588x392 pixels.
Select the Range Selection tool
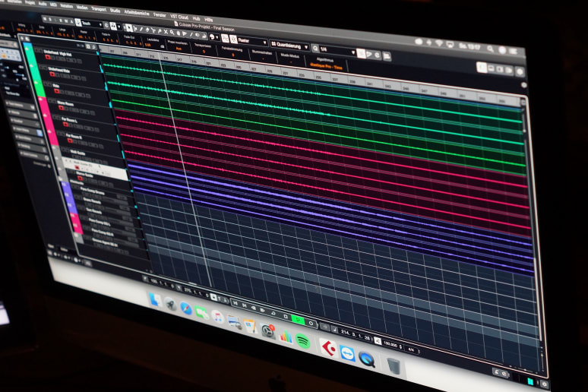point(135,29)
